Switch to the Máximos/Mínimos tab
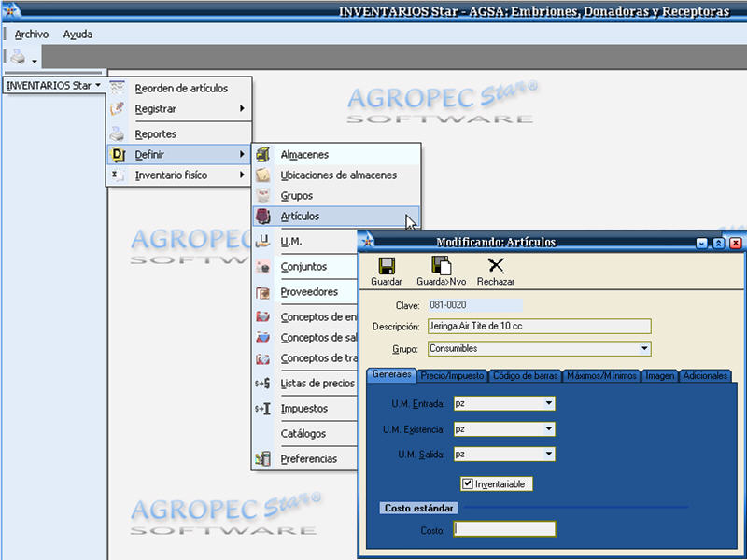Screen dimensions: 747x560 pyautogui.click(x=601, y=376)
